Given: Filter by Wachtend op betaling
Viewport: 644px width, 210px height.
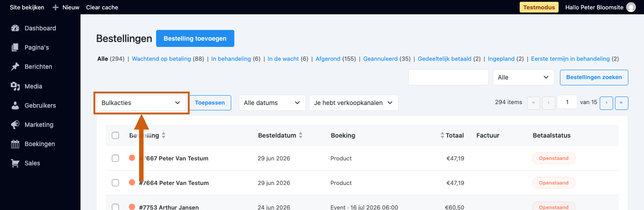Looking at the screenshot, I should point(161,59).
